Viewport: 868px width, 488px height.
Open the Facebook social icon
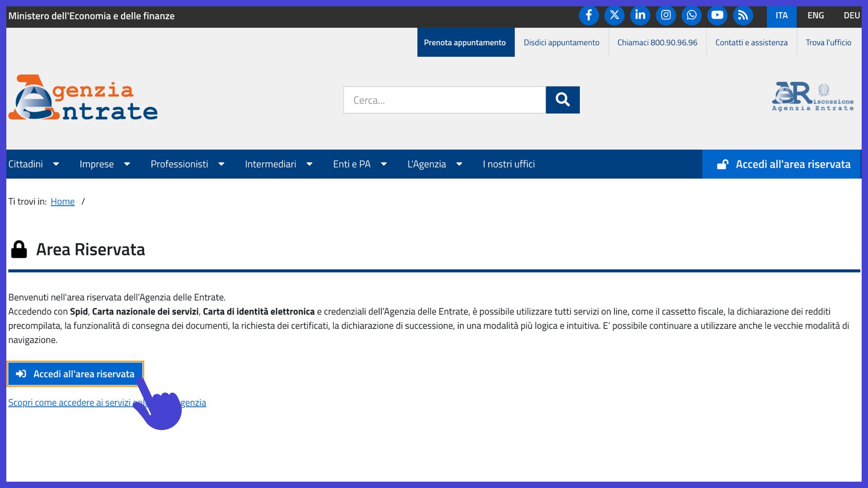[x=589, y=15]
